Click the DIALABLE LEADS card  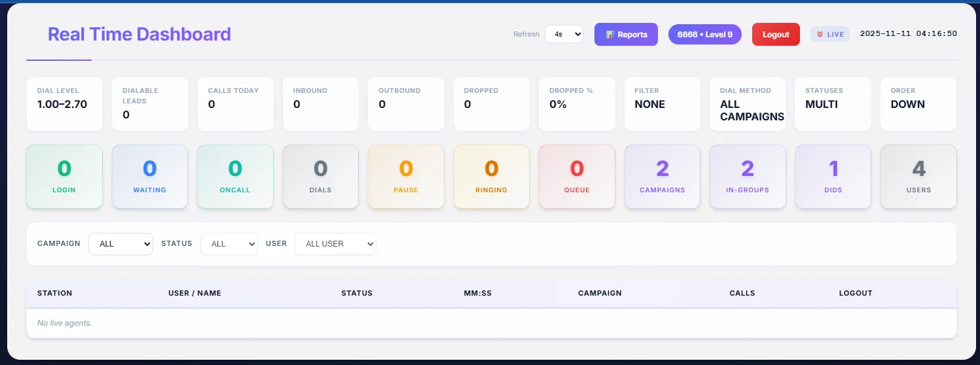(x=150, y=104)
